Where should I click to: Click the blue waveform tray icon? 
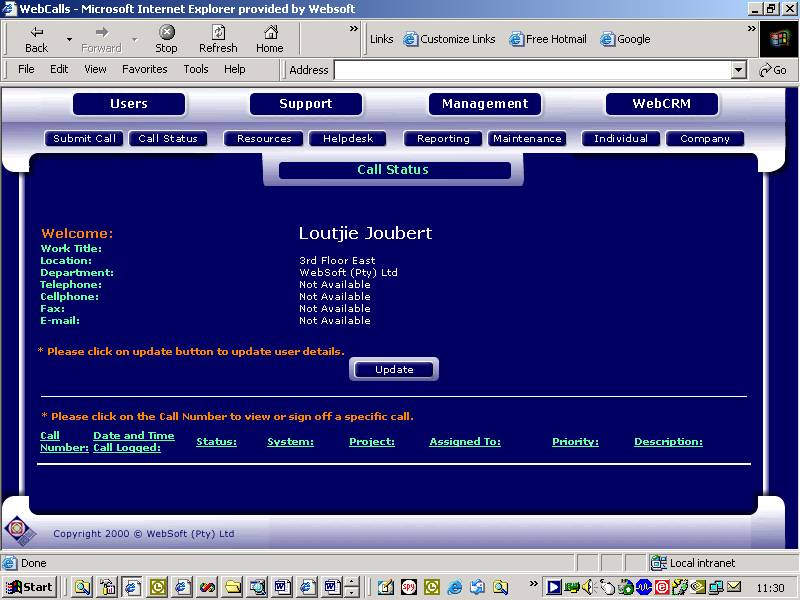[644, 588]
